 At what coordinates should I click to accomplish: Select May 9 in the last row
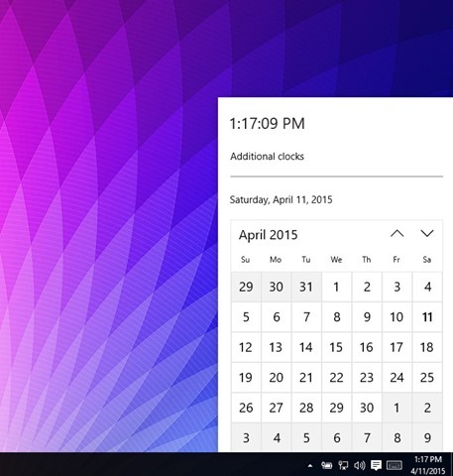coord(427,437)
